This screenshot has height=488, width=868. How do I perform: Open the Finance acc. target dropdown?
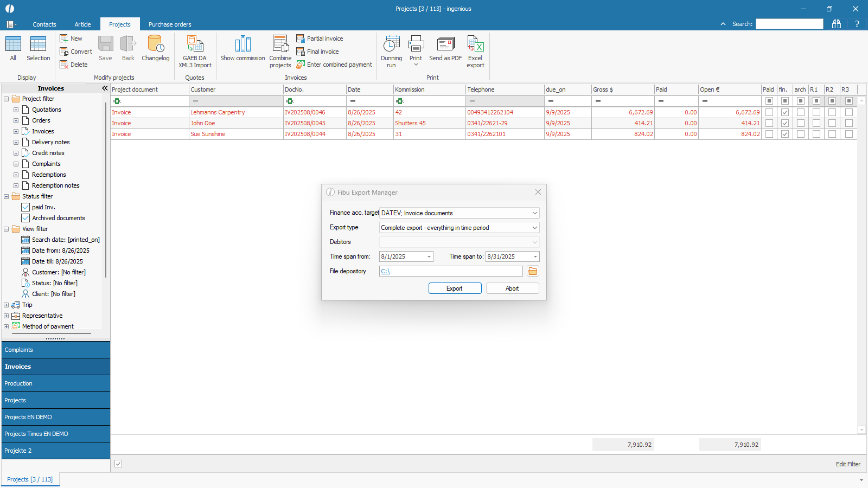[534, 213]
